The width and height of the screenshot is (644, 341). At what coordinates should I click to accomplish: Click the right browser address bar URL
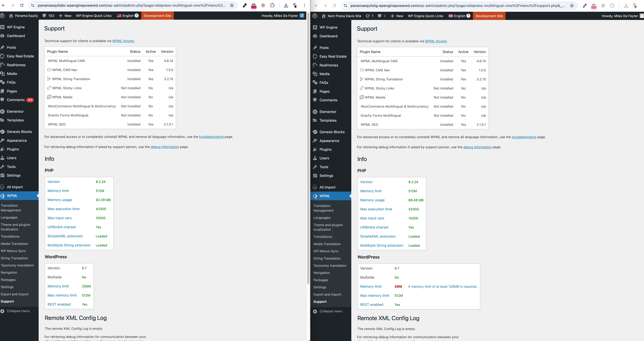click(x=457, y=5)
